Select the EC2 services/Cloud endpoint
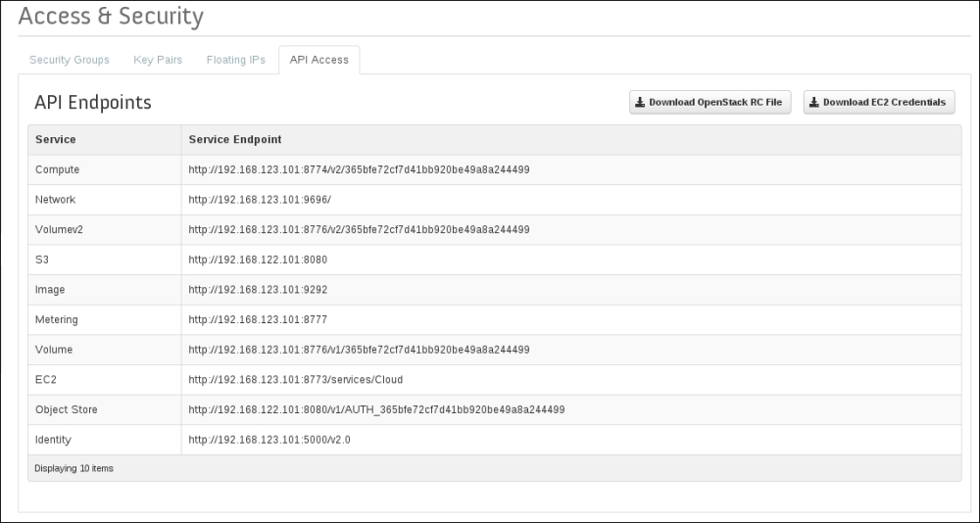The height and width of the screenshot is (523, 980). (296, 379)
